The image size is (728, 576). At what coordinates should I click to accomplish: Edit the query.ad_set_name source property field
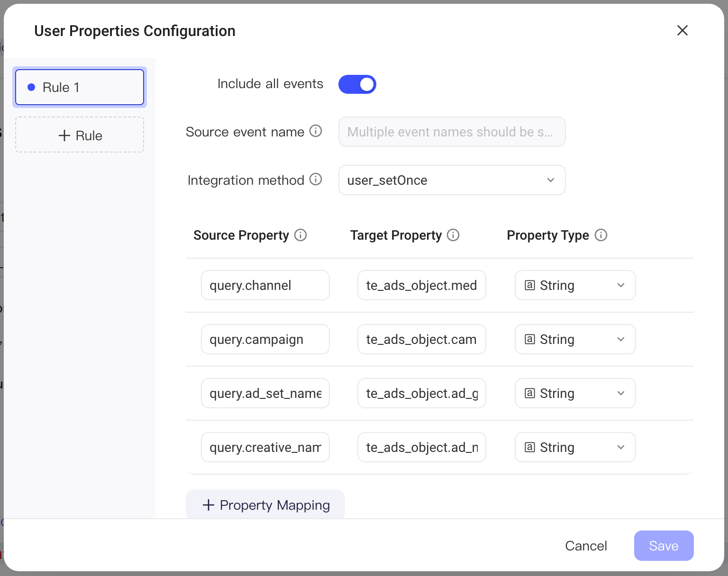pyautogui.click(x=265, y=393)
